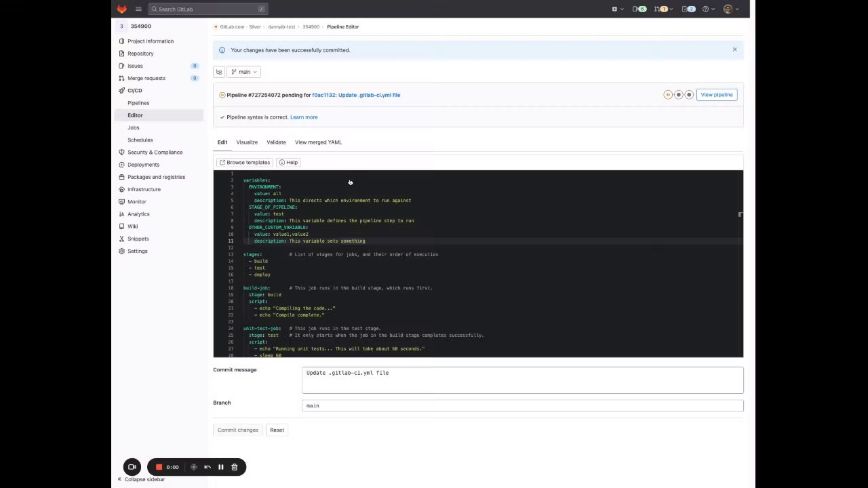
Task: Restart the recording with the undo arrow
Action: click(208, 467)
